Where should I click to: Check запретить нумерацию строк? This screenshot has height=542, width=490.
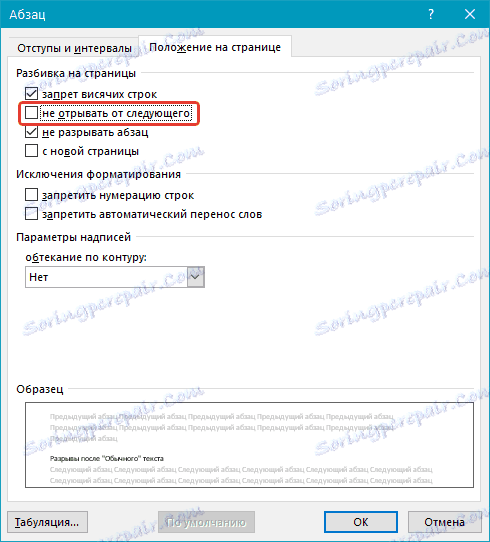pyautogui.click(x=31, y=195)
